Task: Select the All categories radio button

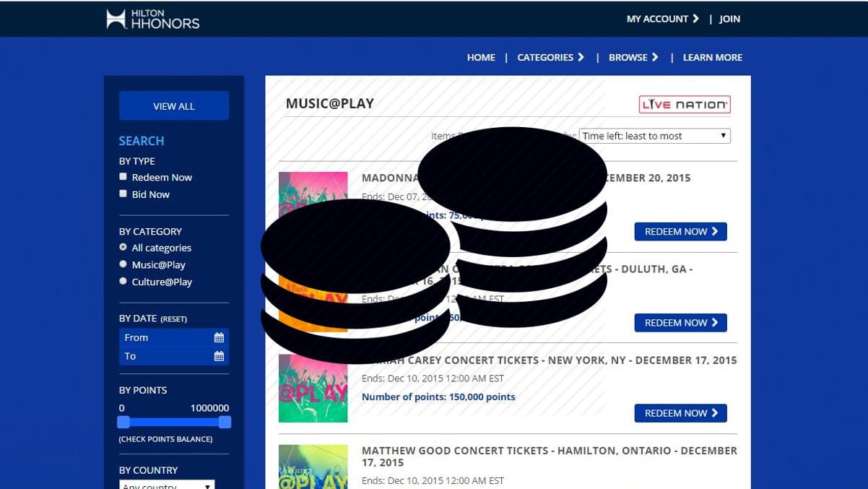Action: coord(123,247)
